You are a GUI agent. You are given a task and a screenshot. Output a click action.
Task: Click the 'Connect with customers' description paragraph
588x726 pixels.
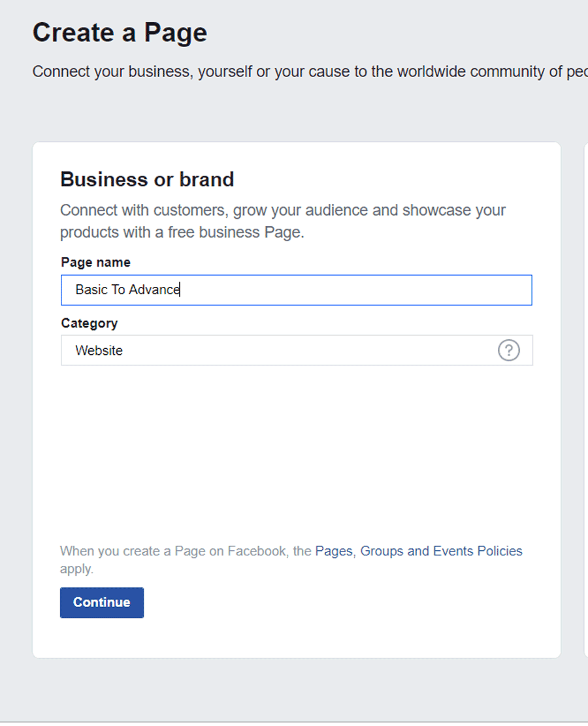click(283, 221)
